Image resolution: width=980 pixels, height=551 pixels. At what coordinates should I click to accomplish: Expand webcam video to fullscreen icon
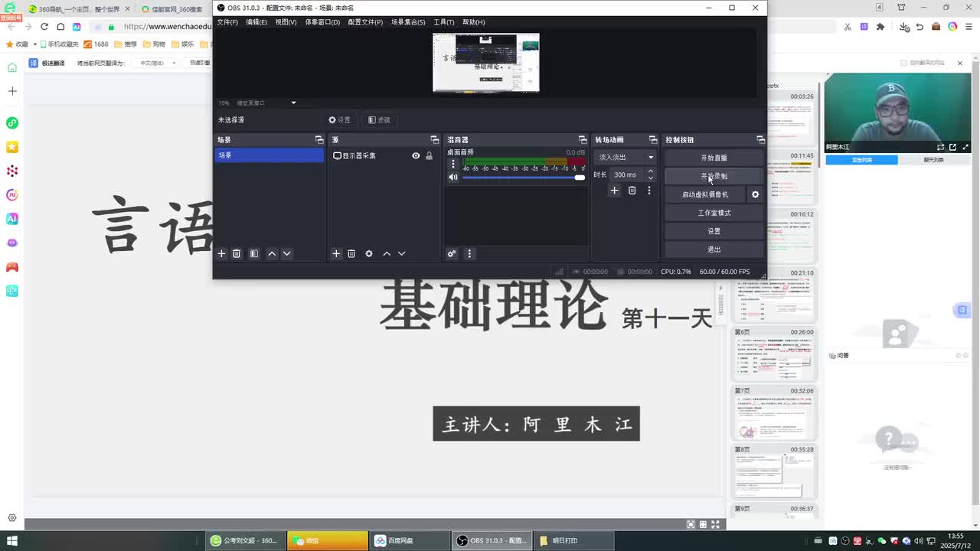[x=965, y=147]
